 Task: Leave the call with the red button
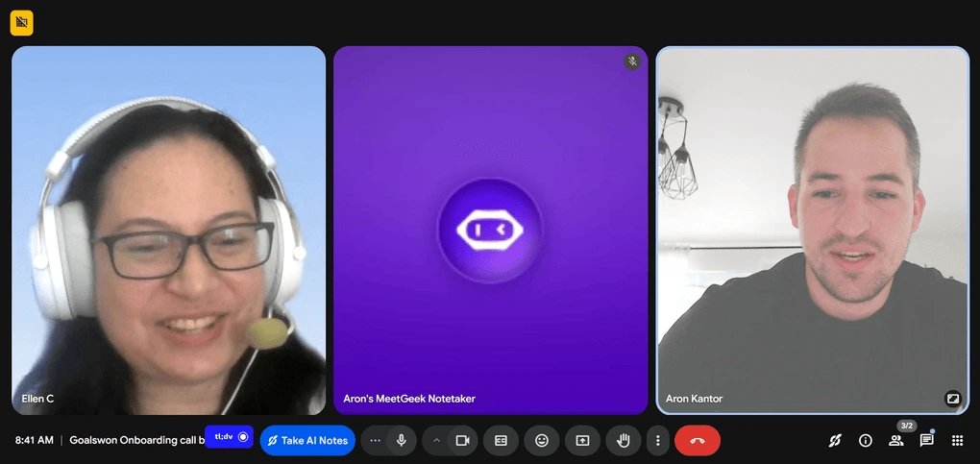(698, 440)
